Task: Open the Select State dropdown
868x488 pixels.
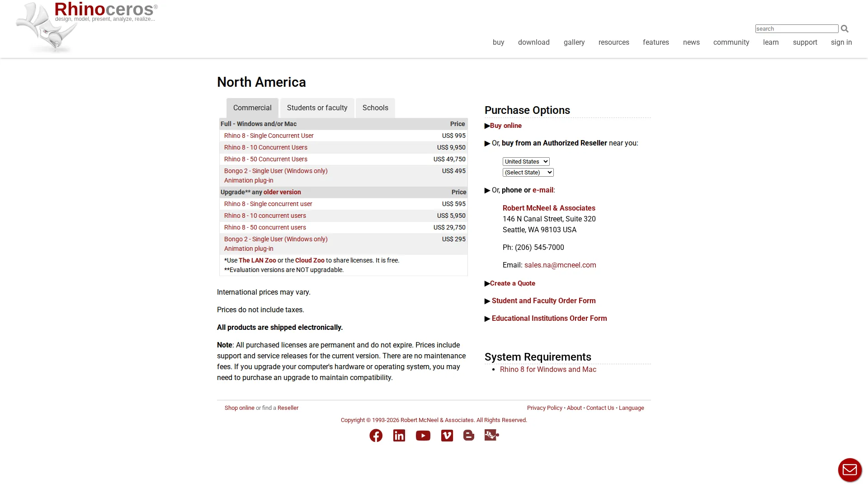Action: click(x=528, y=172)
